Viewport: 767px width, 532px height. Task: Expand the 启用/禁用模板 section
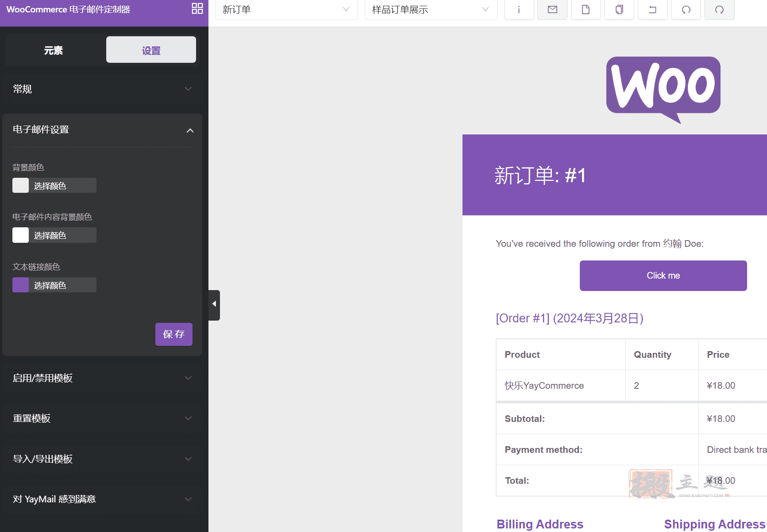(x=102, y=378)
